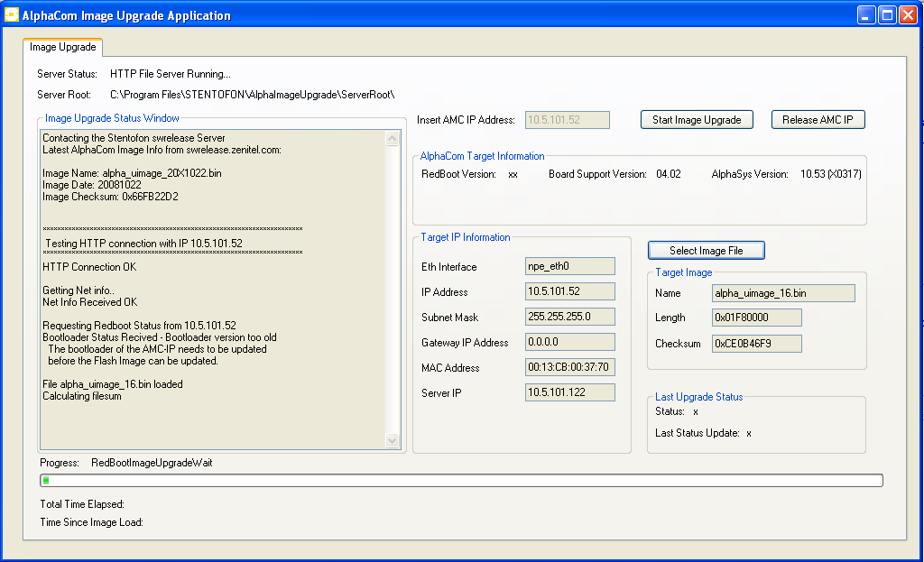Click the upgrade progress bar
Viewport: 924px width, 562px height.
tap(461, 480)
